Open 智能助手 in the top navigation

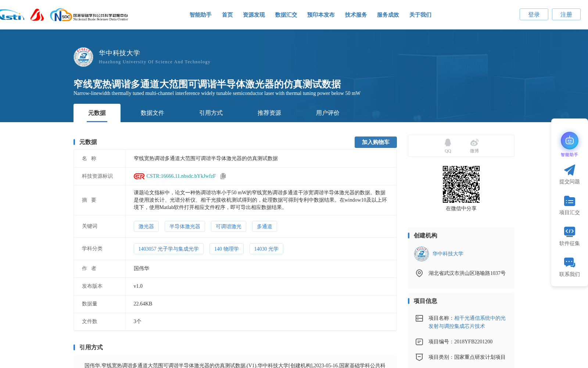pos(201,15)
